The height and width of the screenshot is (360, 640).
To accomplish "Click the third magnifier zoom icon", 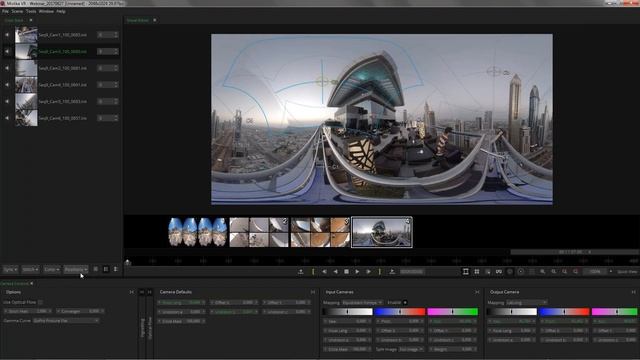I will [564, 271].
